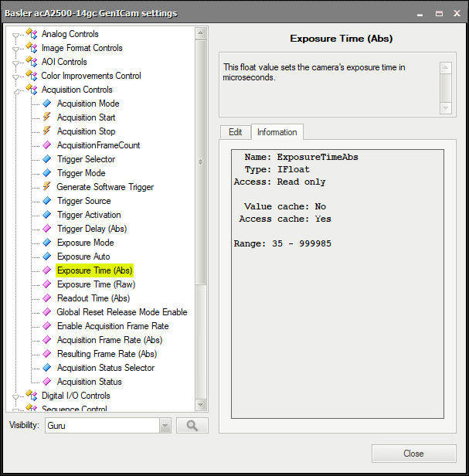Click the blue diamond icon beside Exposure Mode
This screenshot has width=469, height=476.
(47, 243)
